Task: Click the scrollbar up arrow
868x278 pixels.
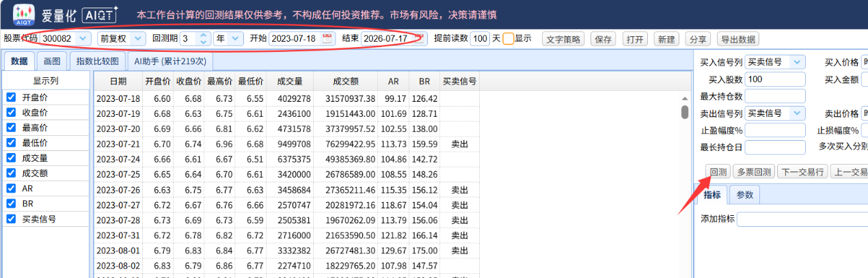Action: pos(684,98)
